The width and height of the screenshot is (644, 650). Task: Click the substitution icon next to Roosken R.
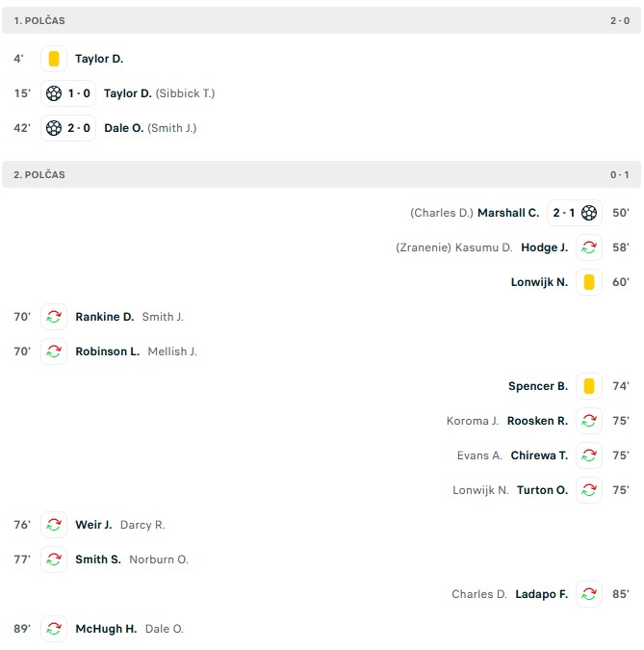589,421
